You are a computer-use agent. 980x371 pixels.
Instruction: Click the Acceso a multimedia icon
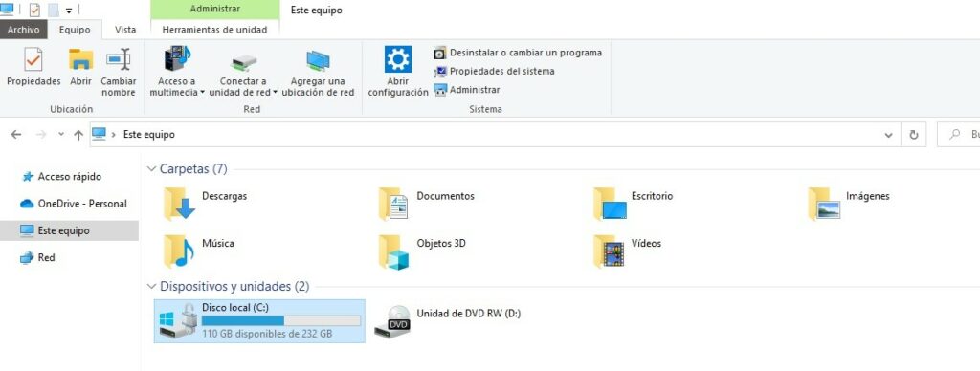[177, 58]
